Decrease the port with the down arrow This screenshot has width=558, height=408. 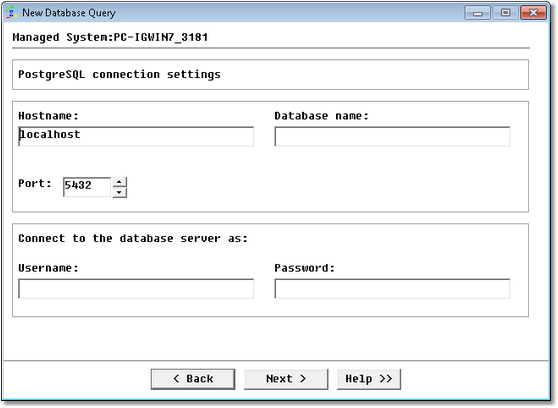120,193
